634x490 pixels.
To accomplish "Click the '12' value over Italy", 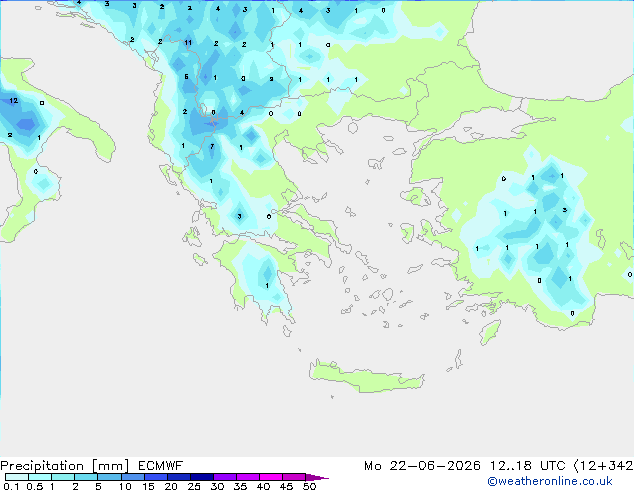I will pos(14,101).
